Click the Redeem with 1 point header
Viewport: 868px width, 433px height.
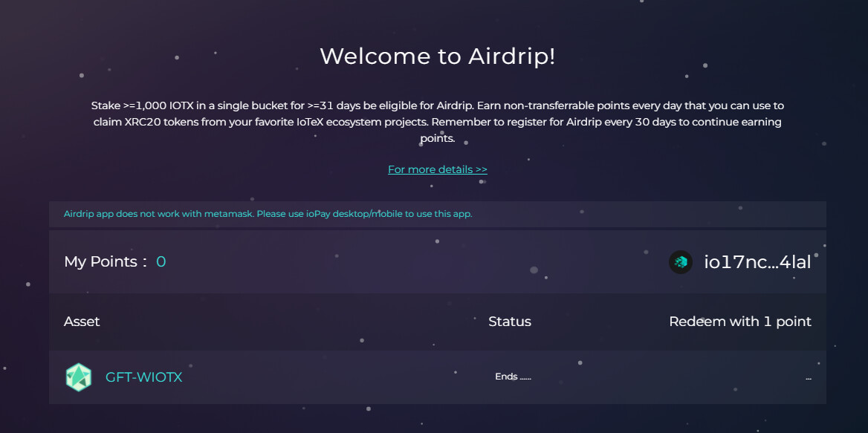740,322
